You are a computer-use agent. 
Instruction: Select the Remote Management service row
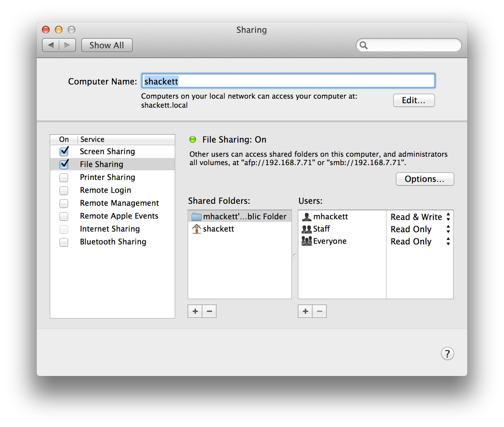point(113,203)
